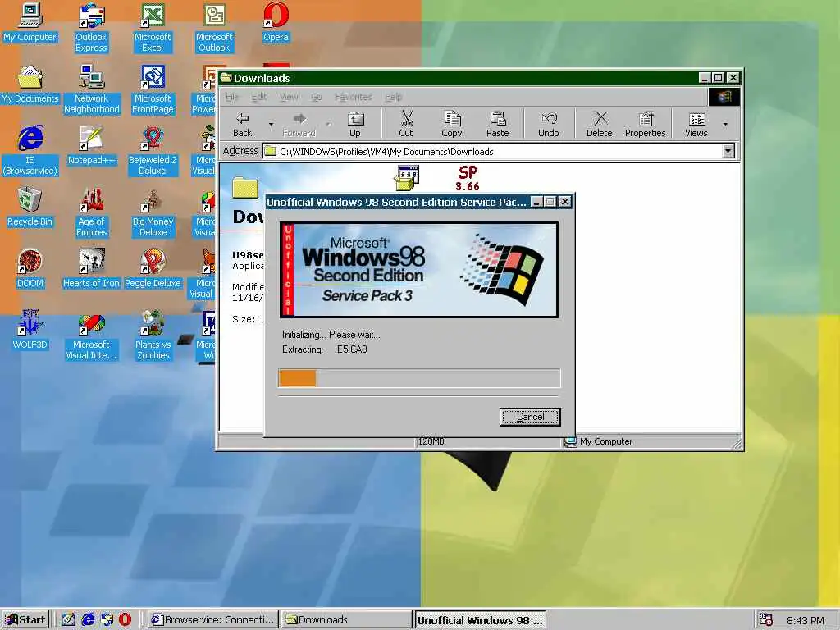Screen dimensions: 840x630
Task: Click the My Computer status bar zone
Action: (651, 441)
